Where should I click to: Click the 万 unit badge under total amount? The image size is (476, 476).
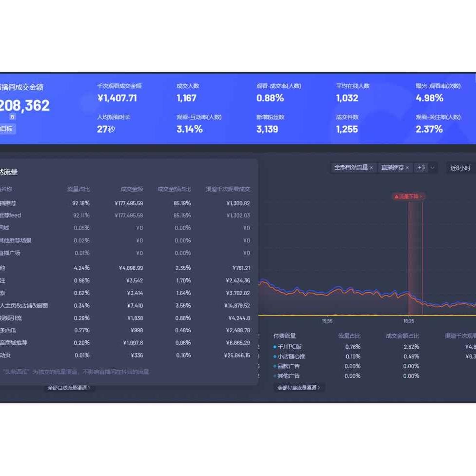(x=12, y=117)
